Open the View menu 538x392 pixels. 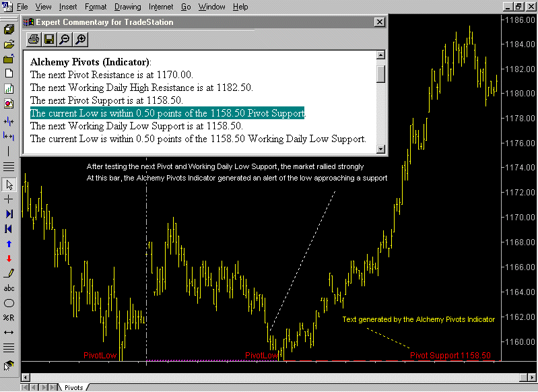43,7
